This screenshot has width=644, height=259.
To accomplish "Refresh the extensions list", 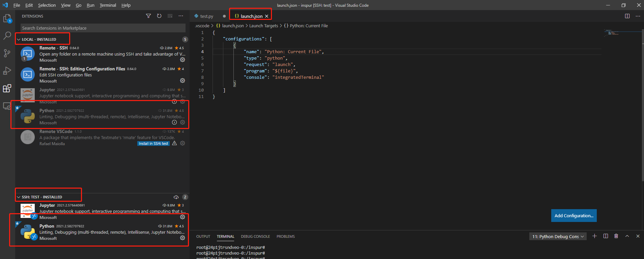I will point(159,16).
